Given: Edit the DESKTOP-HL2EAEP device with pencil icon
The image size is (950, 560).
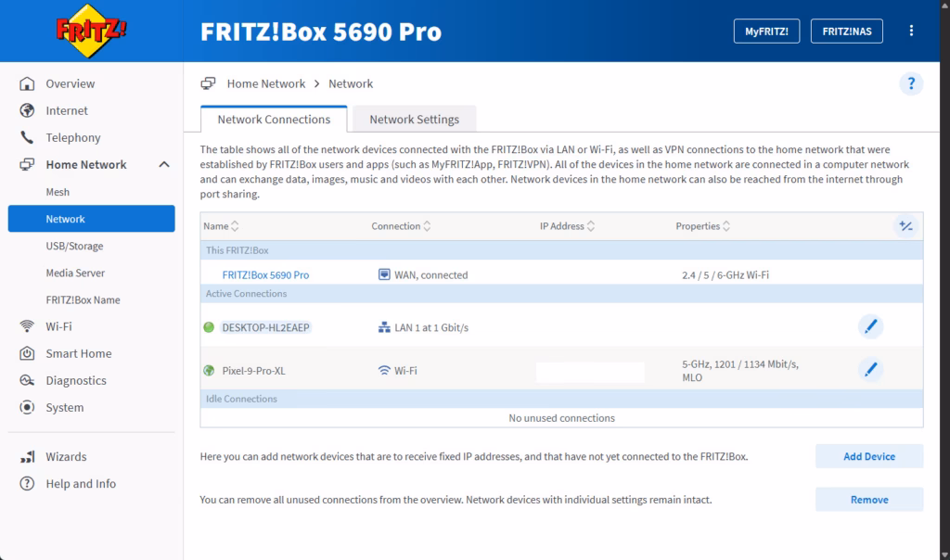Looking at the screenshot, I should (x=870, y=326).
